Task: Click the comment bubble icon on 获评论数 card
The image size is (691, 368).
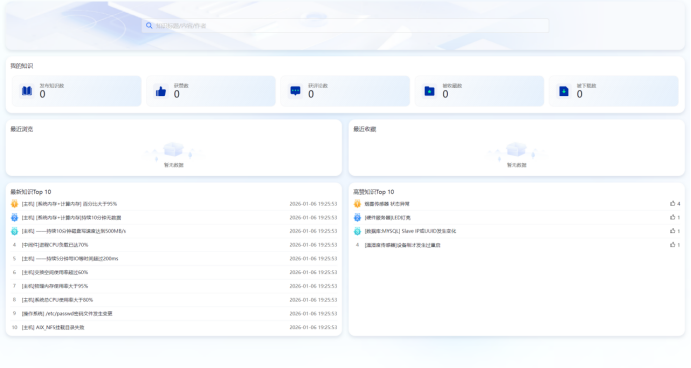Action: click(x=295, y=91)
